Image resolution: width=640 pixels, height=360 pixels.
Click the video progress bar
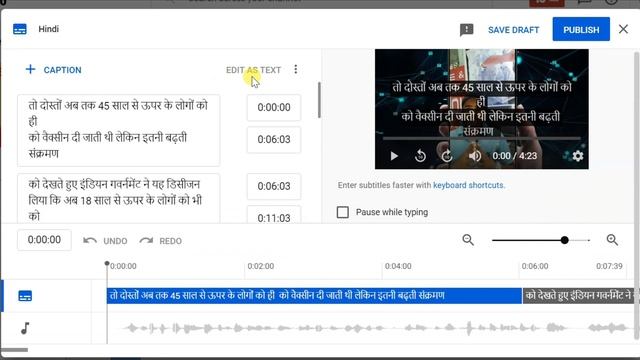coord(482,139)
